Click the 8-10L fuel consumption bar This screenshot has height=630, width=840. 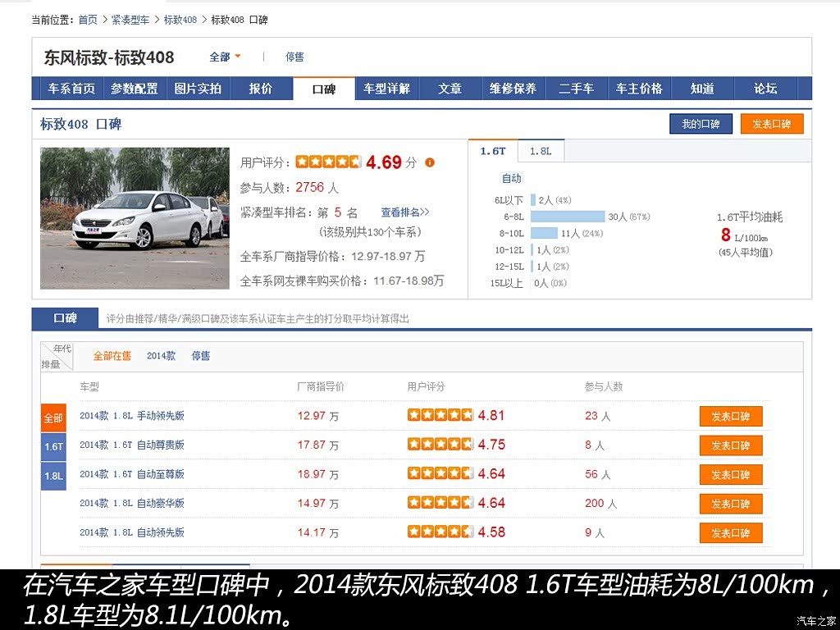pyautogui.click(x=545, y=233)
